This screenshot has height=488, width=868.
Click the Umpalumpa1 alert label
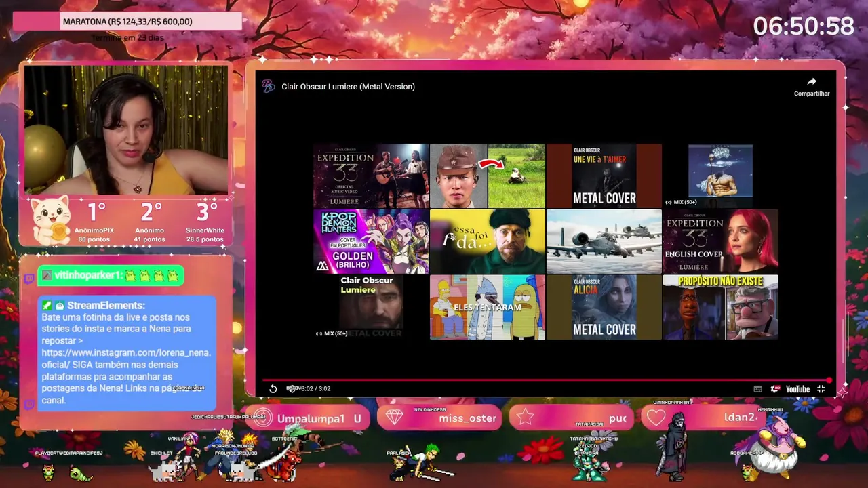pos(311,419)
